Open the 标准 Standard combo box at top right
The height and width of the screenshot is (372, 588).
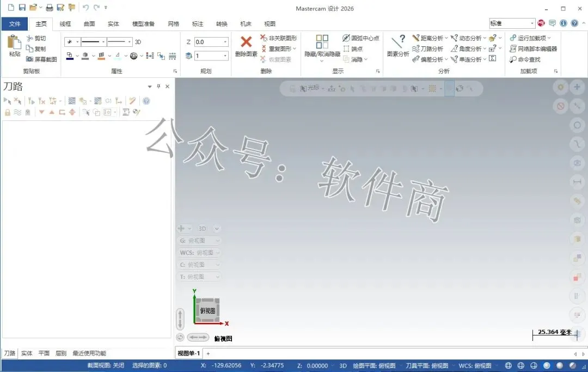[512, 23]
